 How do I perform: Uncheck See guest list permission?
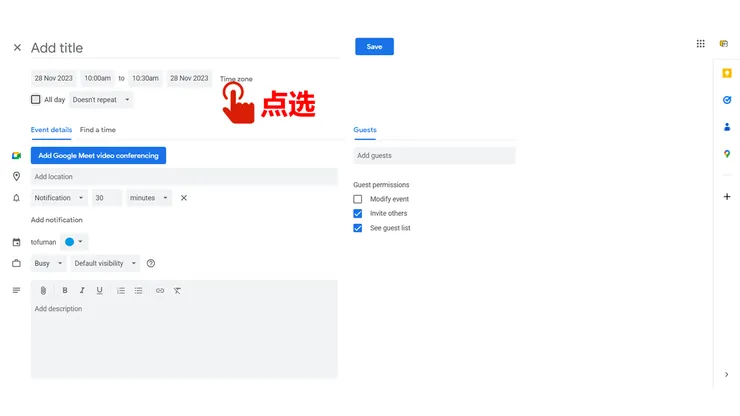coord(358,228)
